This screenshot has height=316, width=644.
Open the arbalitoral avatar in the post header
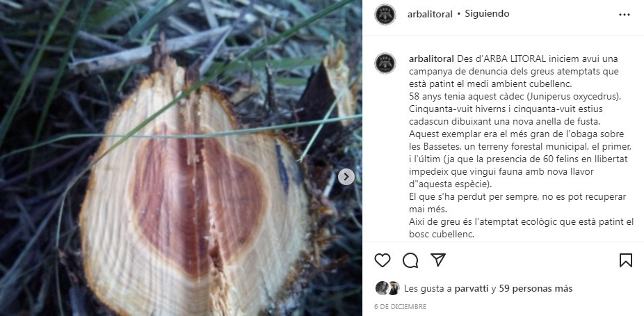pyautogui.click(x=385, y=15)
